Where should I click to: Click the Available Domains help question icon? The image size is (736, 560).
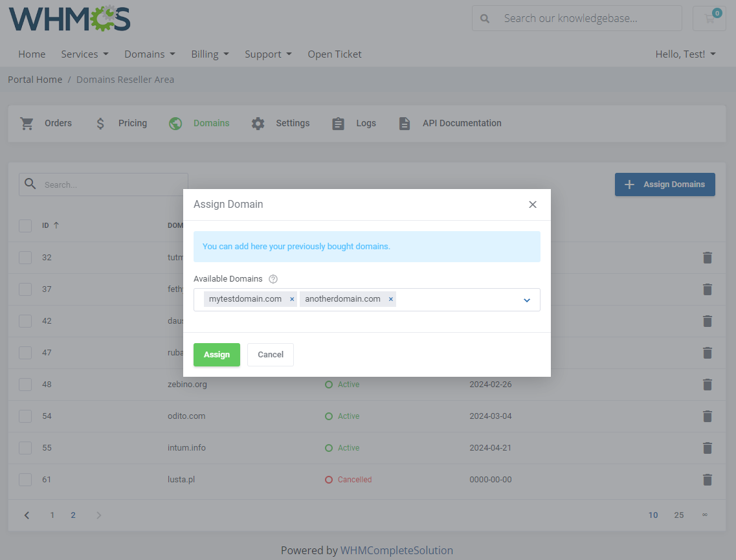[x=273, y=278]
